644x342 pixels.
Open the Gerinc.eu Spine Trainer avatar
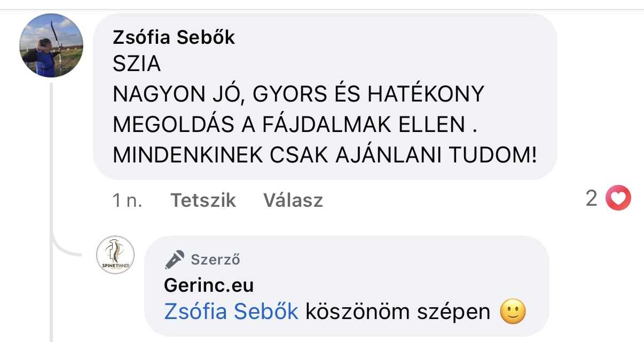[115, 255]
